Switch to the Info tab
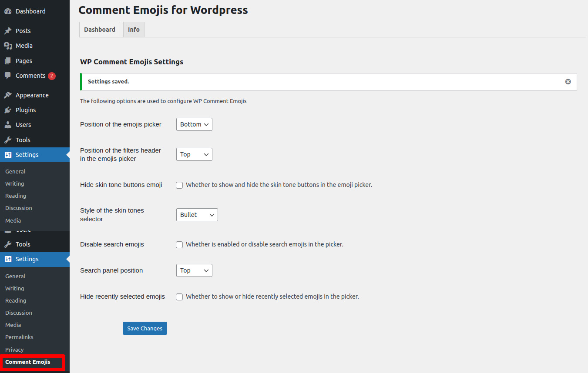 click(134, 30)
